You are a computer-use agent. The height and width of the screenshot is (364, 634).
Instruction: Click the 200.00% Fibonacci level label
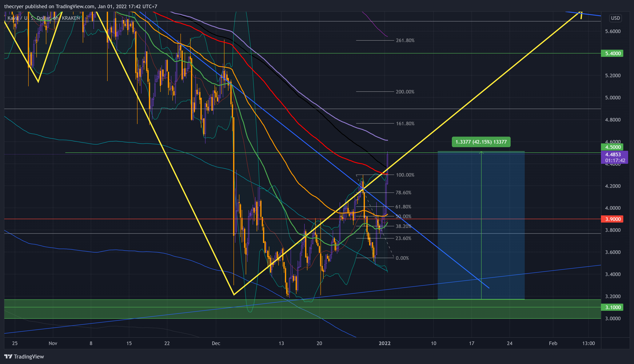pos(405,92)
